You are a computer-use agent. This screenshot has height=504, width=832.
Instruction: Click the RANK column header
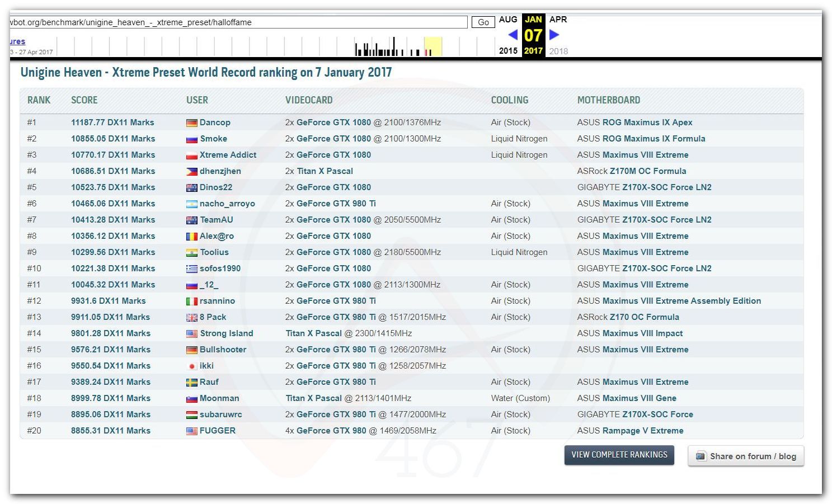coord(39,100)
